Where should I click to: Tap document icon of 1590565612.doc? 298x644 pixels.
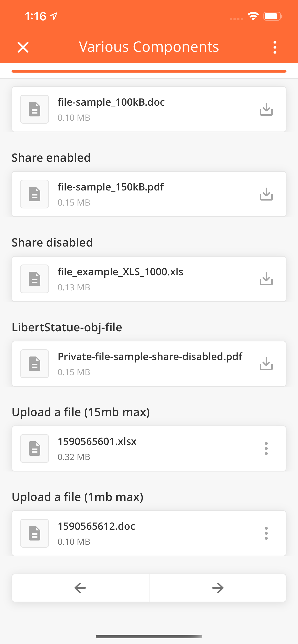35,533
